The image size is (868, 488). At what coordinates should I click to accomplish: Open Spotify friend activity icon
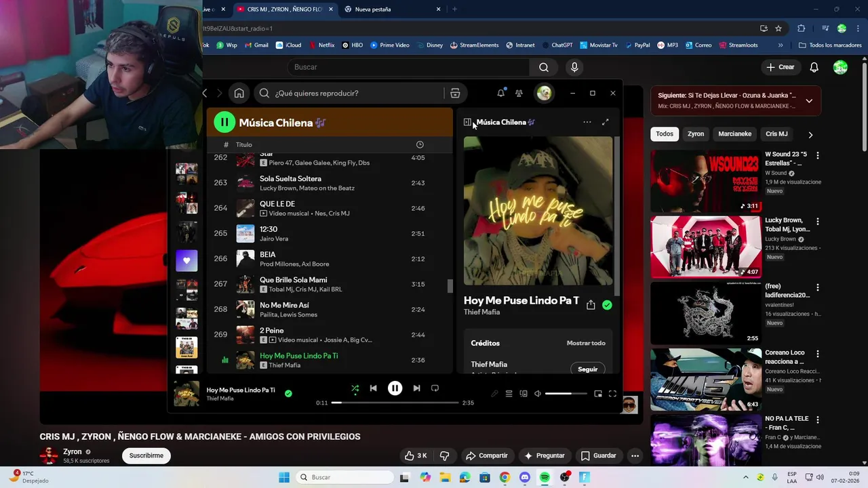click(x=519, y=94)
